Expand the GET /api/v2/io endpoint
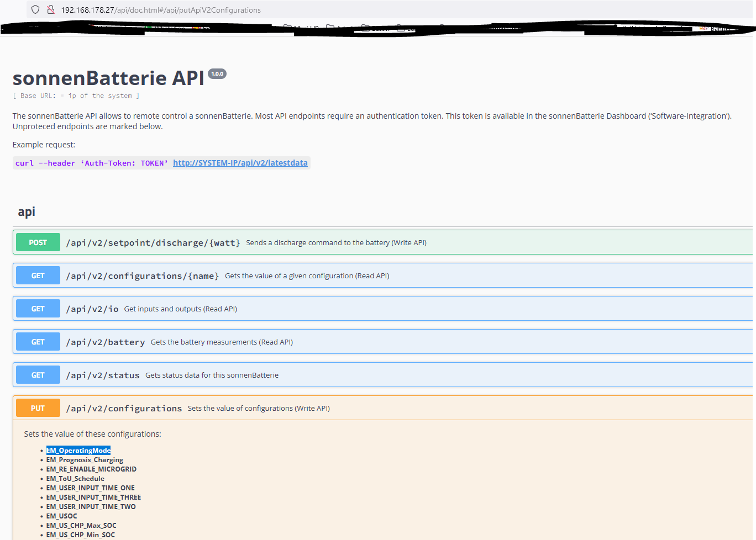Screen dimensions: 756x540 coord(382,309)
